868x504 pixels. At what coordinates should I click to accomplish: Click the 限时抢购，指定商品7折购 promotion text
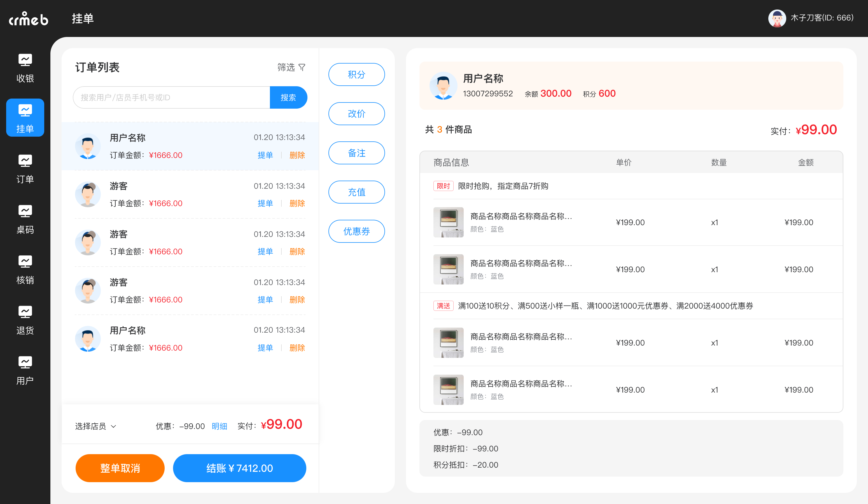503,186
